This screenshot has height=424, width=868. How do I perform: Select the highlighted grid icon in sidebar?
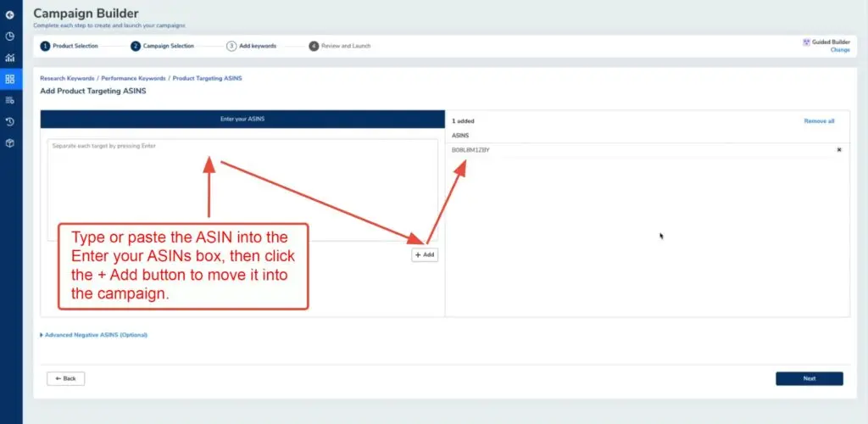pos(9,79)
